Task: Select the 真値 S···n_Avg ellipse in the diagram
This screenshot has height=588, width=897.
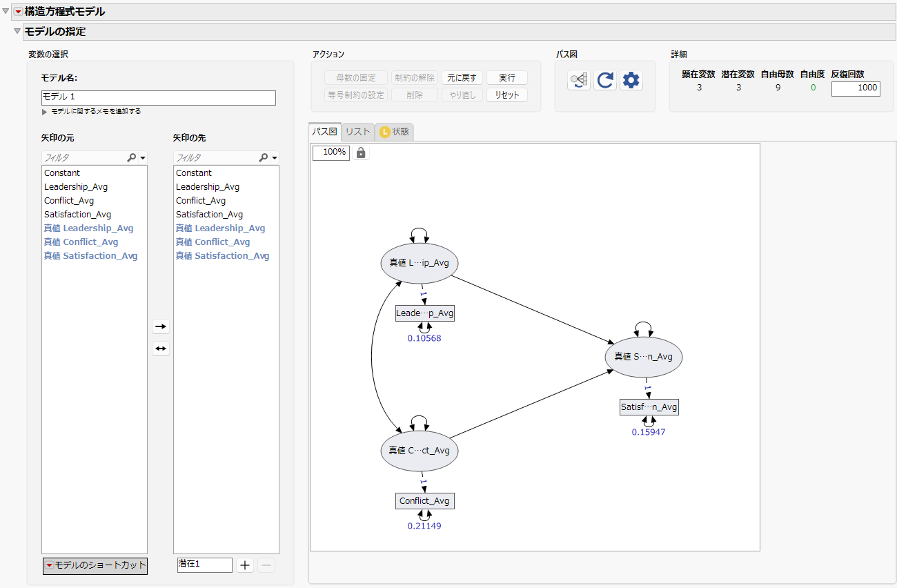Action: click(644, 357)
